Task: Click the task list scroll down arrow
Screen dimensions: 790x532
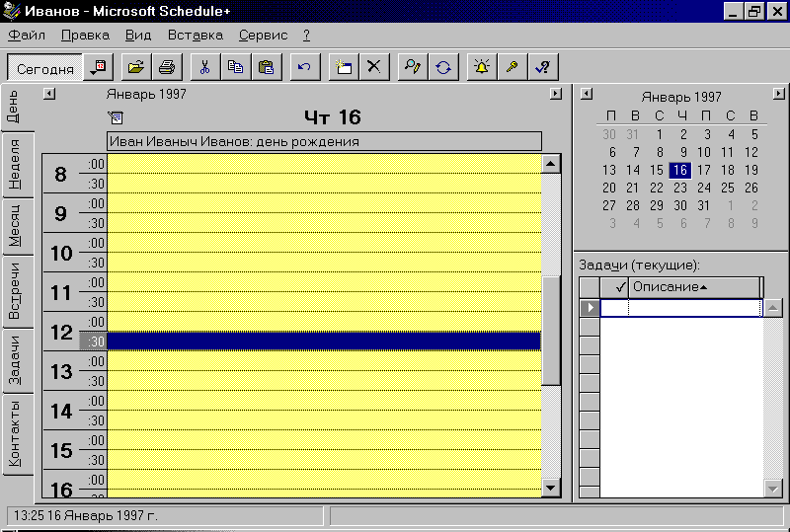Action: coord(773,489)
